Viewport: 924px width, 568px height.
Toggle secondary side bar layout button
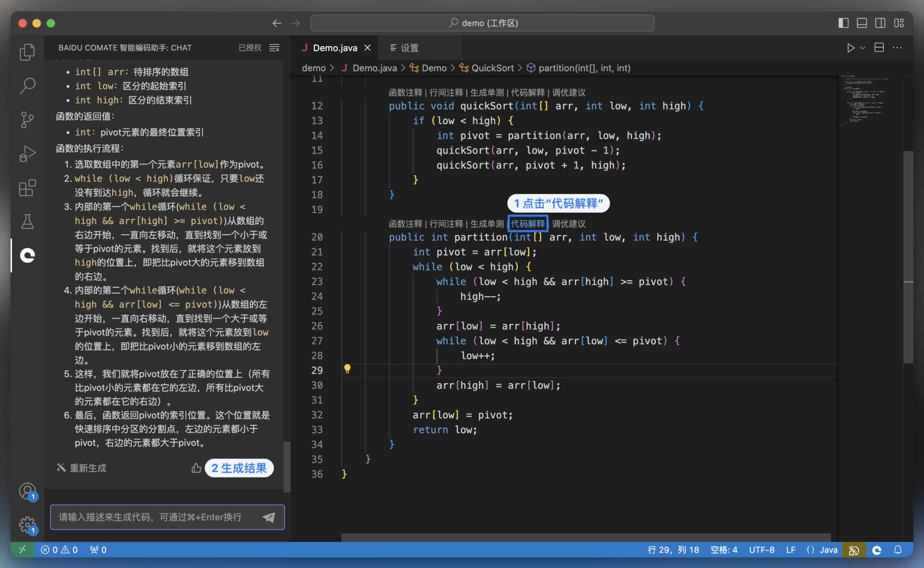pos(880,23)
